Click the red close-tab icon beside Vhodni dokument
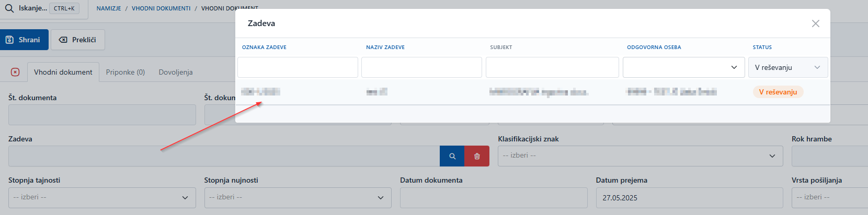Viewport: 868px width, 215px height. tap(15, 72)
